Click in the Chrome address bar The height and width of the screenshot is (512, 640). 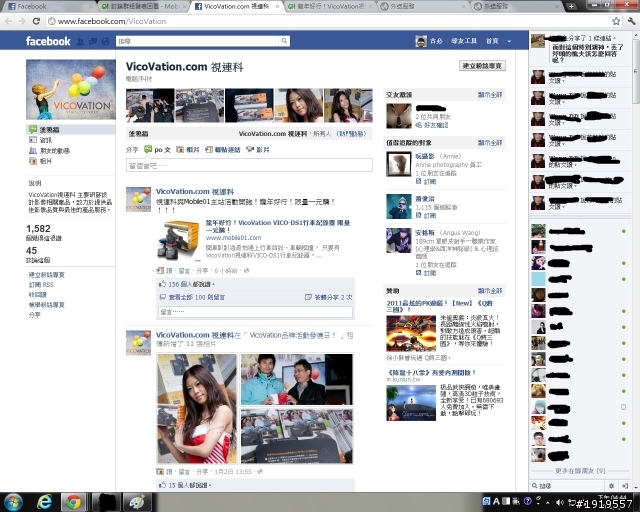tap(327, 21)
